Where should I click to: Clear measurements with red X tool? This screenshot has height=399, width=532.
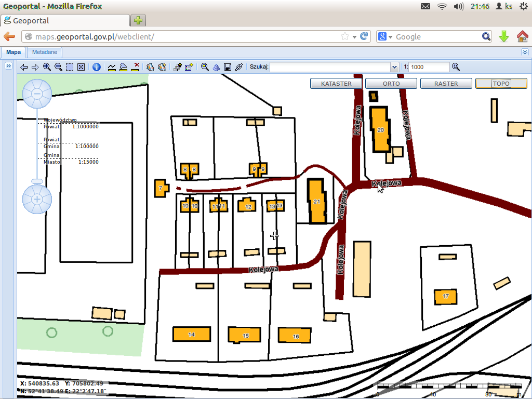(x=136, y=67)
